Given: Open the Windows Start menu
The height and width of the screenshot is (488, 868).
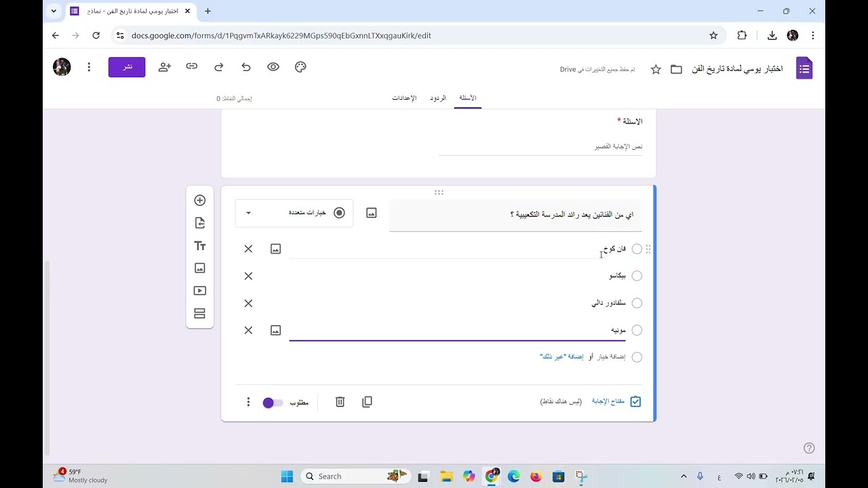Looking at the screenshot, I should tap(287, 476).
